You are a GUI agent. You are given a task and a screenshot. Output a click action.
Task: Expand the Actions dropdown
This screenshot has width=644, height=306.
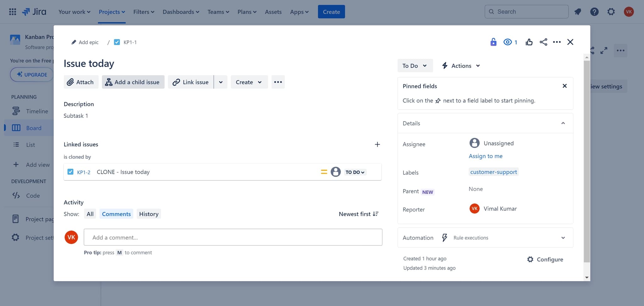[461, 66]
